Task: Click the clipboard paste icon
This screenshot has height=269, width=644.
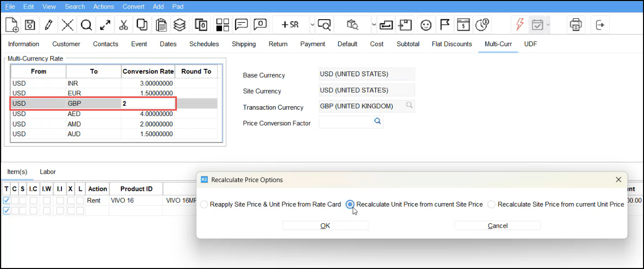Action: click(x=161, y=25)
